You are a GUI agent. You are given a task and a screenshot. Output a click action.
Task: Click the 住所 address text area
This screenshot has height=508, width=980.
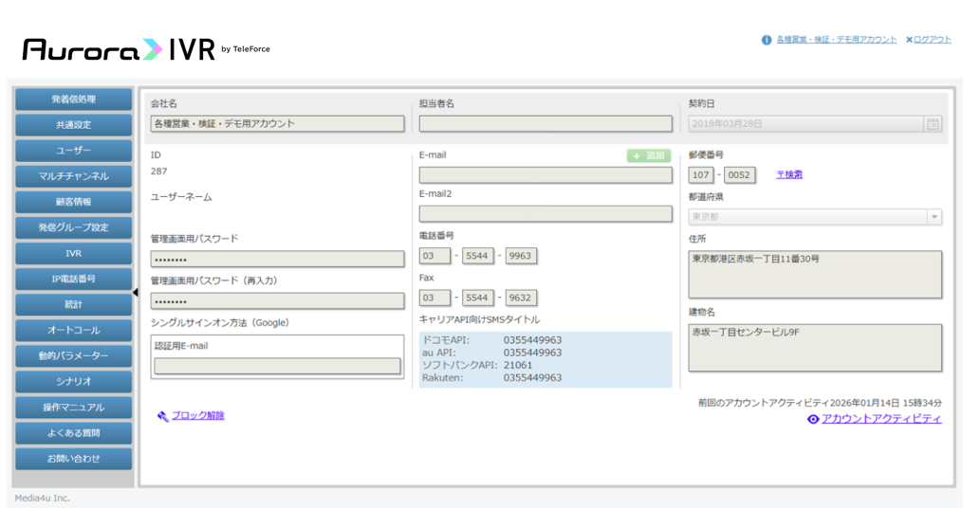(815, 275)
